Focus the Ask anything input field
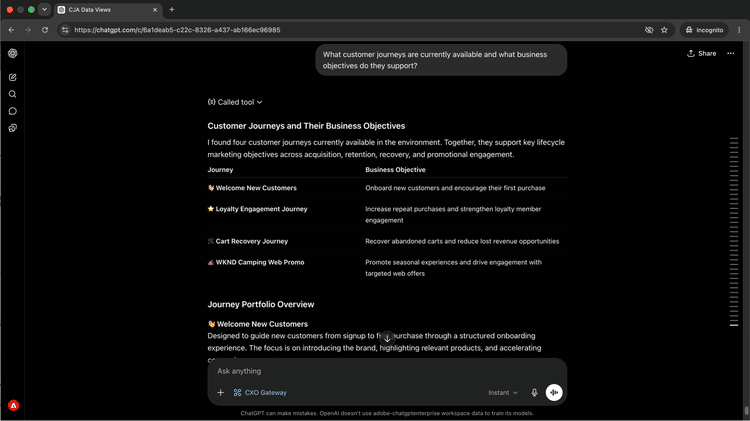750x421 pixels. pyautogui.click(x=387, y=371)
